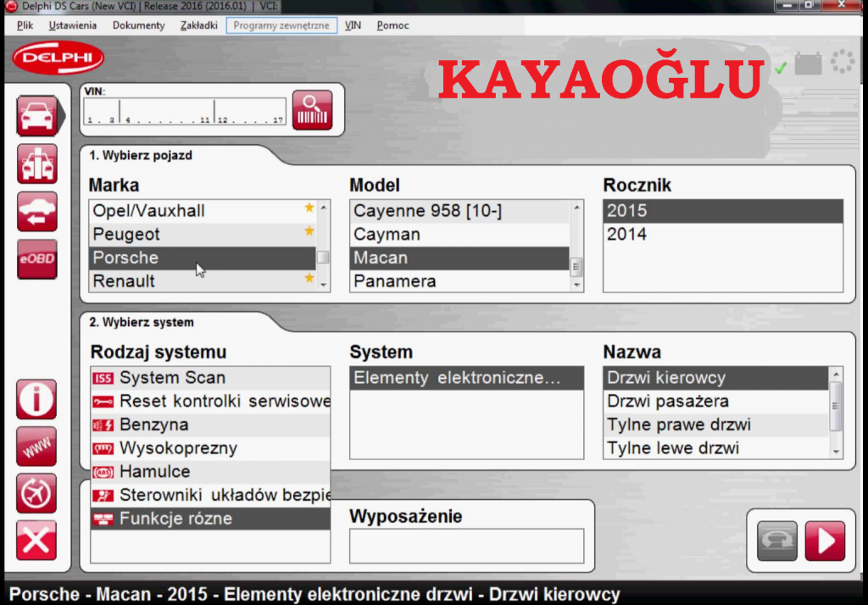Screen dimensions: 868x605
Task: Click Marka list scroll up arrow
Action: pyautogui.click(x=323, y=208)
